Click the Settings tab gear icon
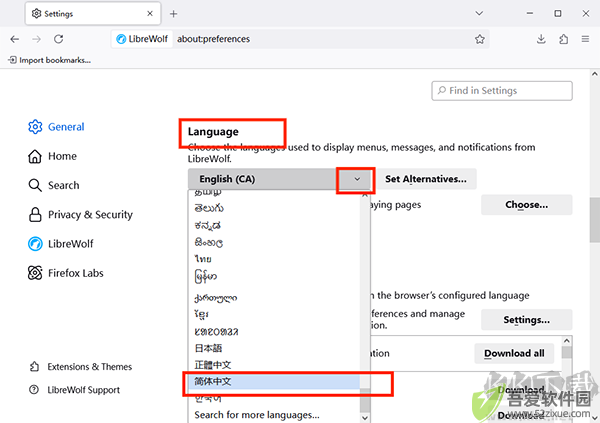Screen dimensions: 600x423 point(36,13)
